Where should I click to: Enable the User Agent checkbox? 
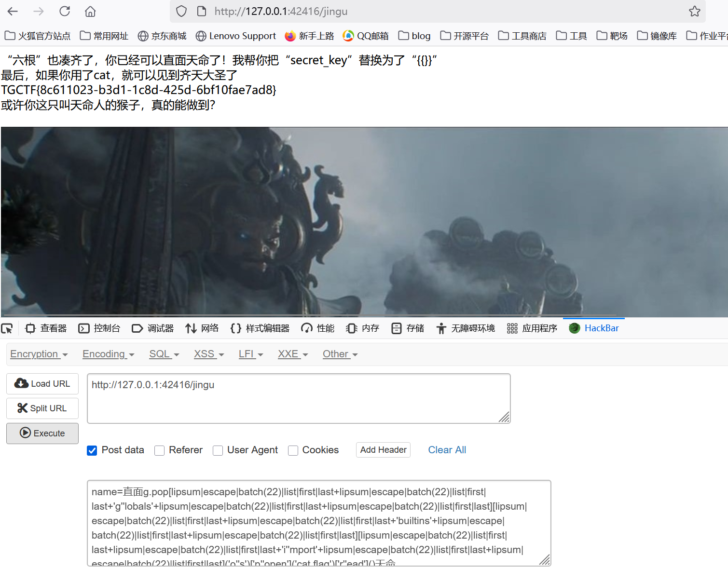tap(218, 450)
